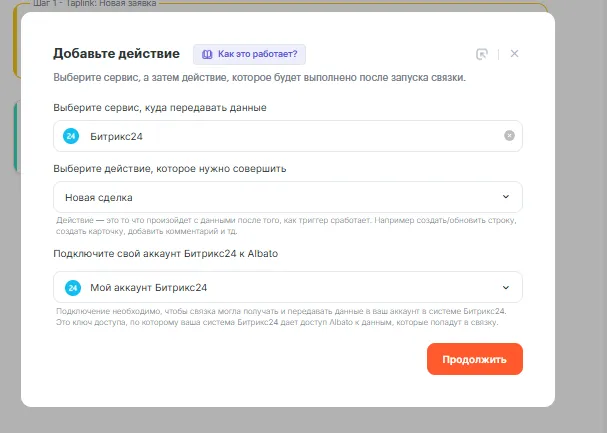Click the 'Подключите свой аккаунт Битрикс24 к Albato' label
Screen dimensions: 607x433
[165, 254]
